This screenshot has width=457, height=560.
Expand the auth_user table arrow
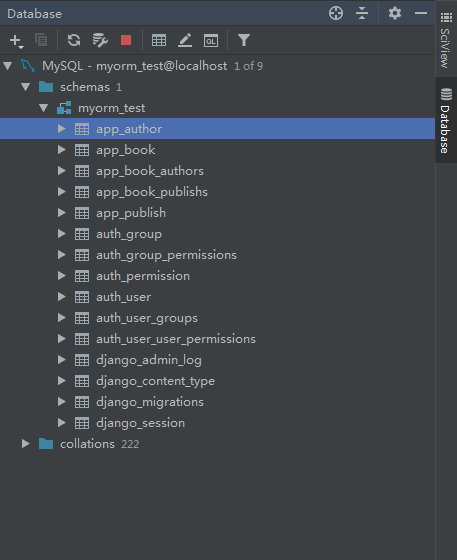coord(62,297)
